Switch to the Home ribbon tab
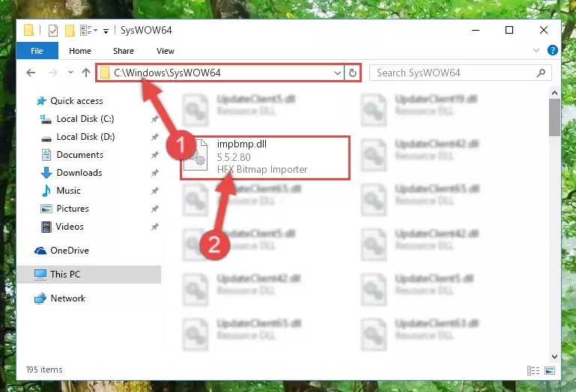 click(x=79, y=51)
